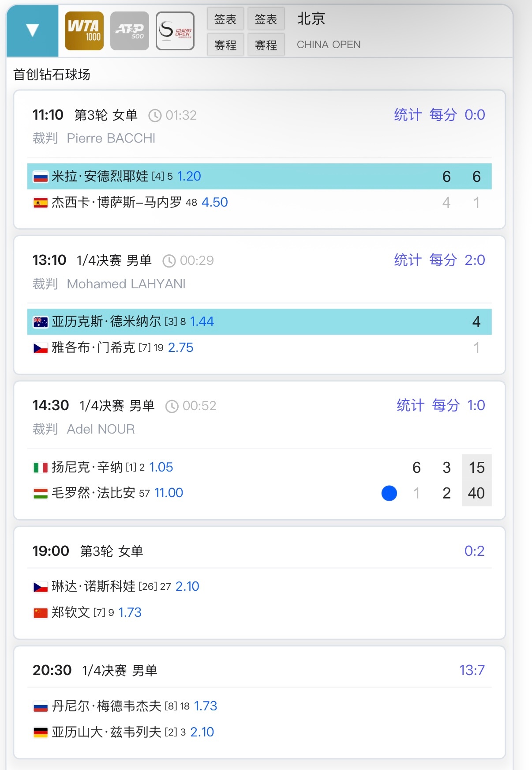Click the Russian flag next to 米拉·安德烈耶娃

pyautogui.click(x=41, y=177)
